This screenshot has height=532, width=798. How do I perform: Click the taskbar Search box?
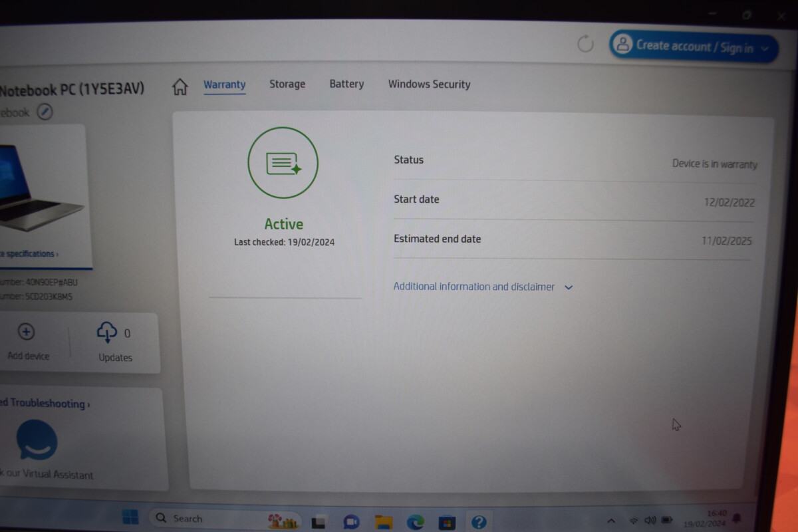click(225, 519)
